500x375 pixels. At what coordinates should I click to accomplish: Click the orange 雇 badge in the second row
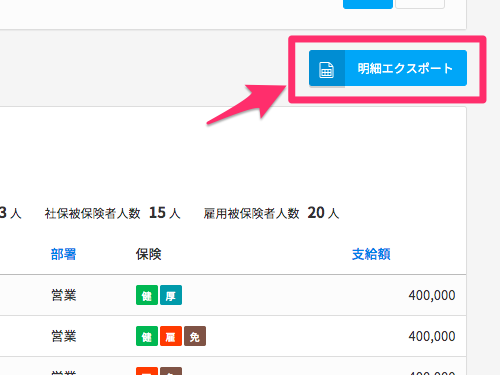171,336
